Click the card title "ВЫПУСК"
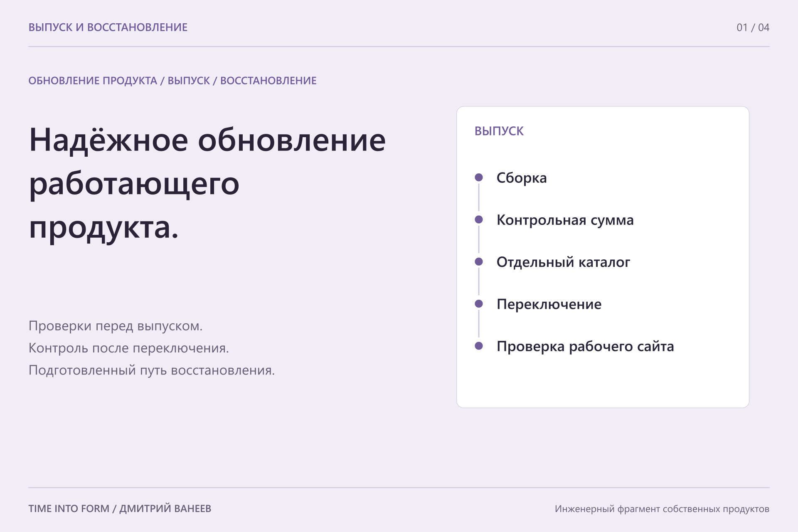 (x=499, y=131)
